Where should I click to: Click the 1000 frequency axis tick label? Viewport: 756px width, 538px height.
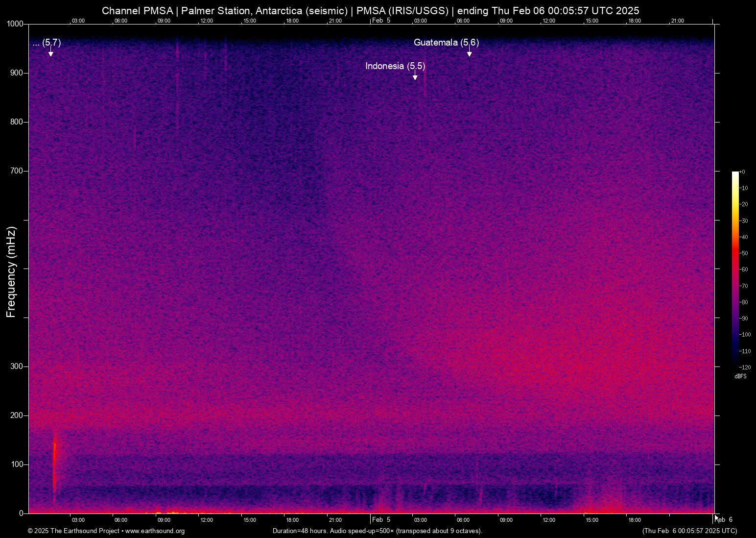[x=15, y=24]
